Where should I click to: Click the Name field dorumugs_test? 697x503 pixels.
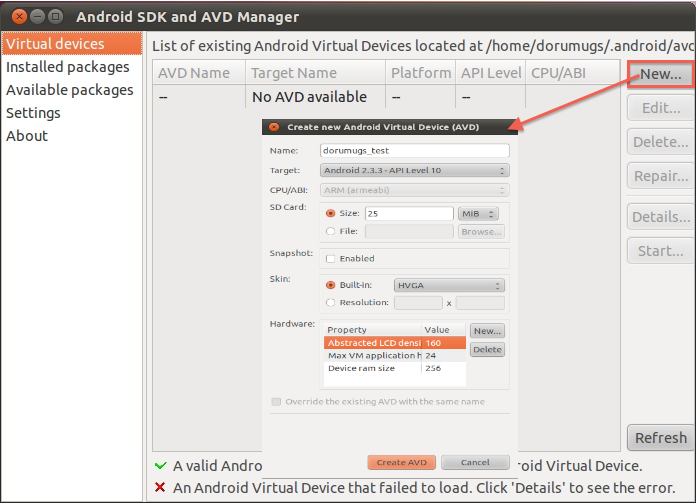click(414, 151)
